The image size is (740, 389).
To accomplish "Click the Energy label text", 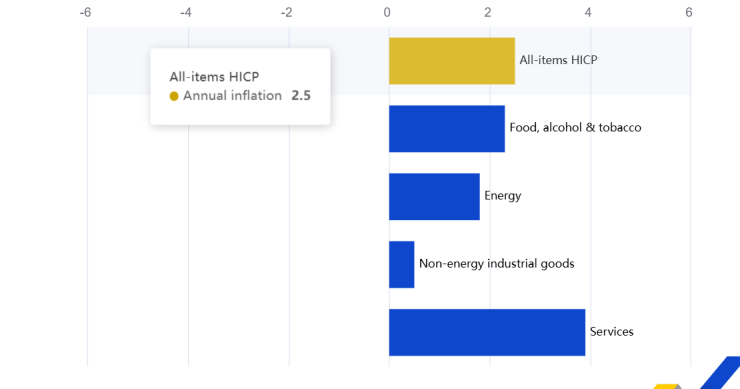I will [x=503, y=196].
